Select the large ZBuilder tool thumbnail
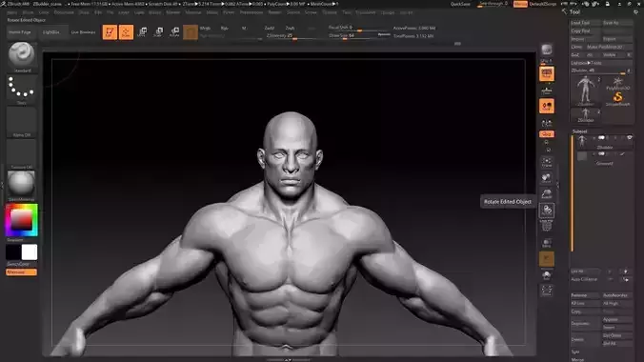Image resolution: width=644 pixels, height=362 pixels. 586,90
